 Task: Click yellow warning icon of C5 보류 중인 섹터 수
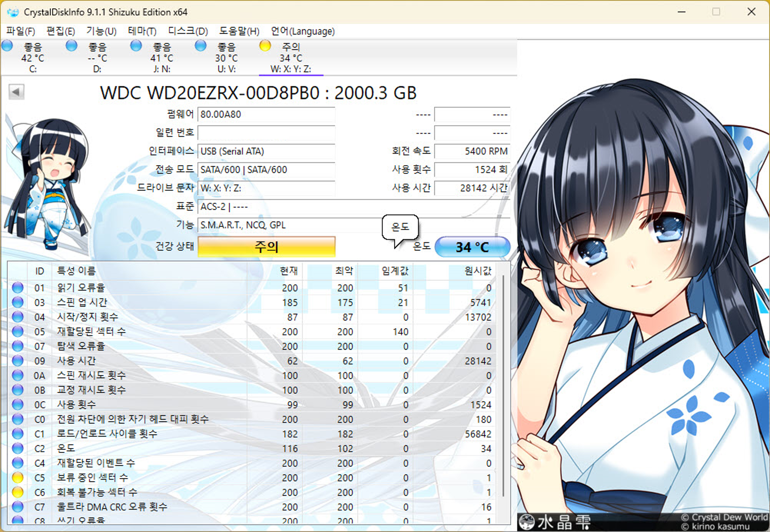click(x=18, y=478)
